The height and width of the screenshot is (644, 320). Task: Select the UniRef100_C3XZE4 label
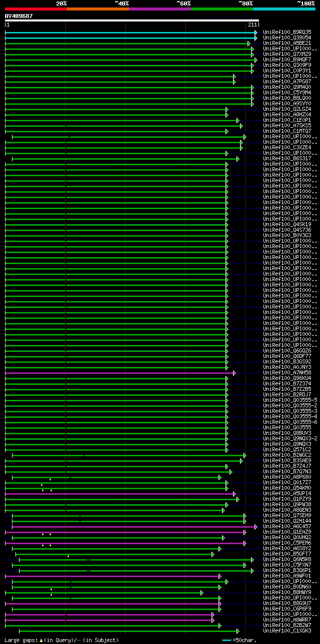pos(287,147)
